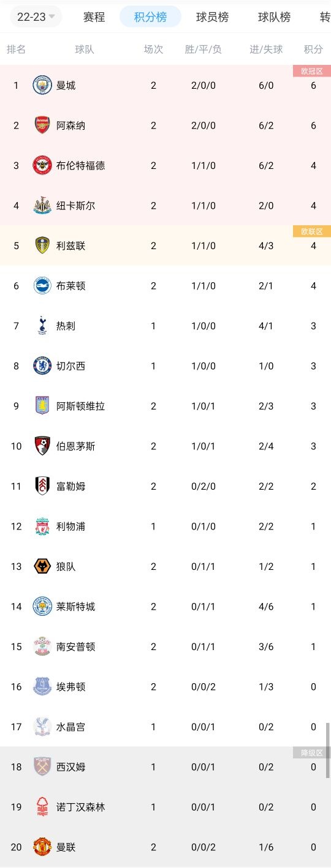The width and height of the screenshot is (331, 868).
Task: Select the 诺丁汉森林 row
Action: [x=165, y=807]
